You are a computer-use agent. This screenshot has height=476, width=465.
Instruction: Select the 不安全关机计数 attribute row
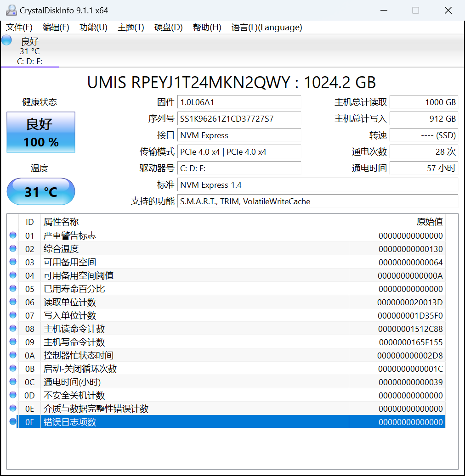pyautogui.click(x=226, y=395)
